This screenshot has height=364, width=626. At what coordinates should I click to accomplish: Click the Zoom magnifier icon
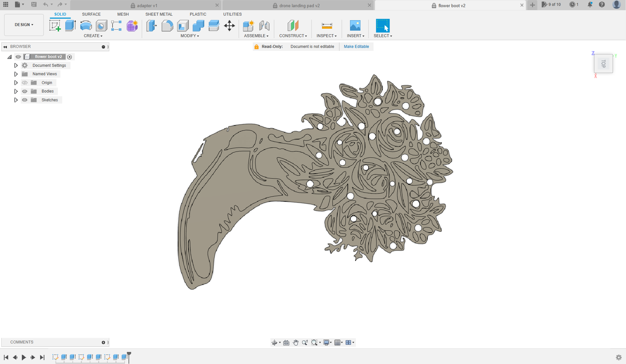[305, 342]
